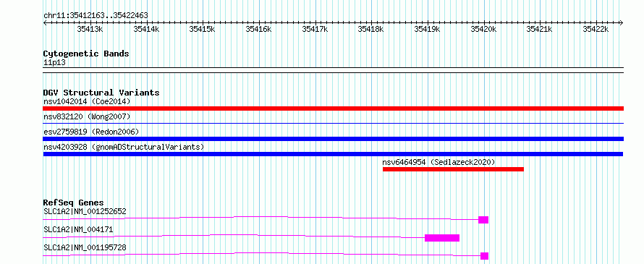The width and height of the screenshot is (644, 264).
Task: Click the blue esv2759819 variant bar
Action: coord(333,139)
